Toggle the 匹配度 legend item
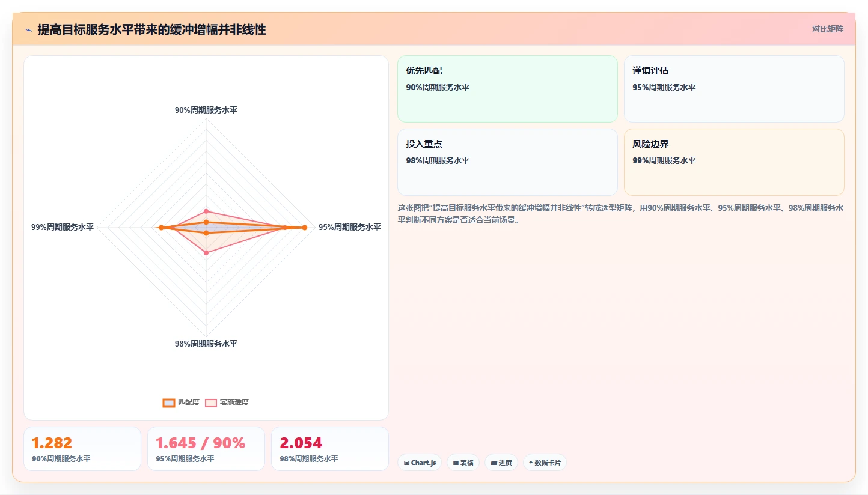The width and height of the screenshot is (868, 495). tap(181, 402)
